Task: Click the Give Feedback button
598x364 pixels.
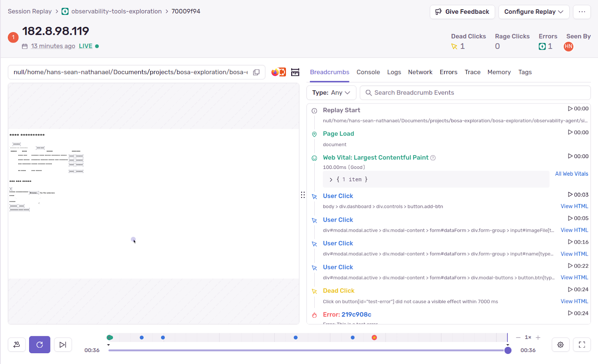Action: pos(462,12)
